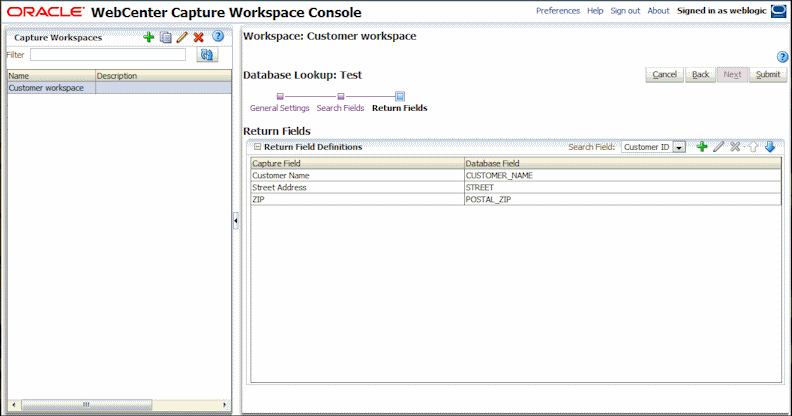Click the Search Fields train step icon
The width and height of the screenshot is (792, 416).
[341, 96]
